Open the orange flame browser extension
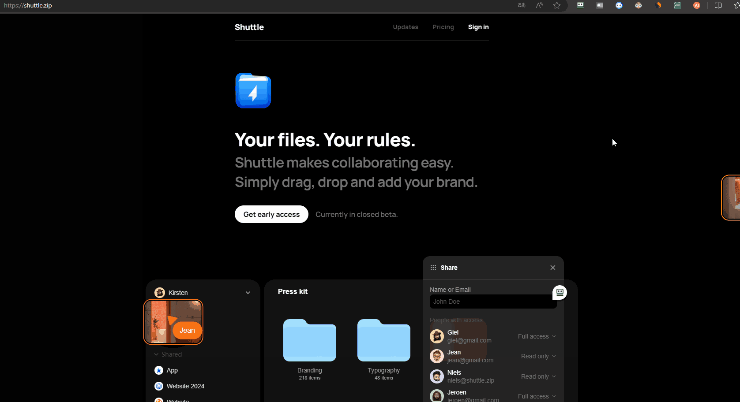The width and height of the screenshot is (740, 402). point(658,6)
